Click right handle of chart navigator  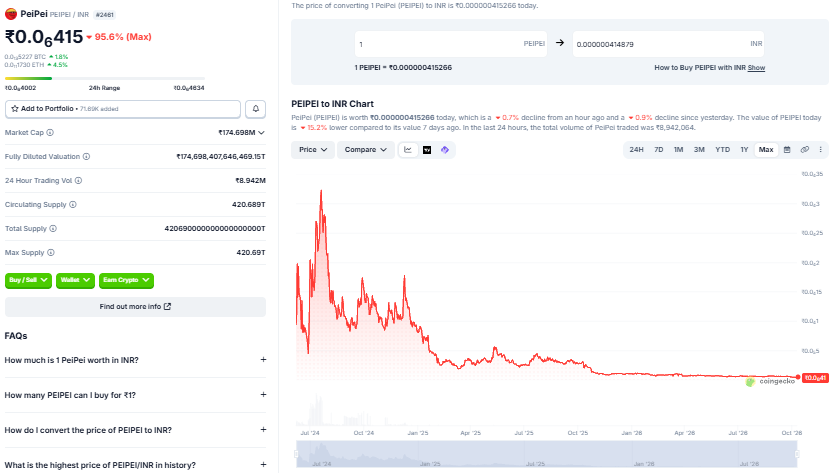[x=797, y=454]
